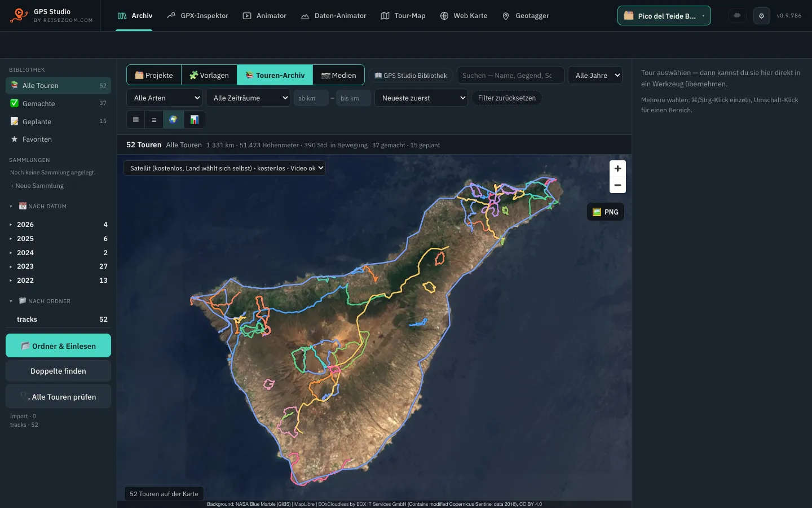The height and width of the screenshot is (508, 812).
Task: Focus the Suchen search field
Action: pos(510,75)
